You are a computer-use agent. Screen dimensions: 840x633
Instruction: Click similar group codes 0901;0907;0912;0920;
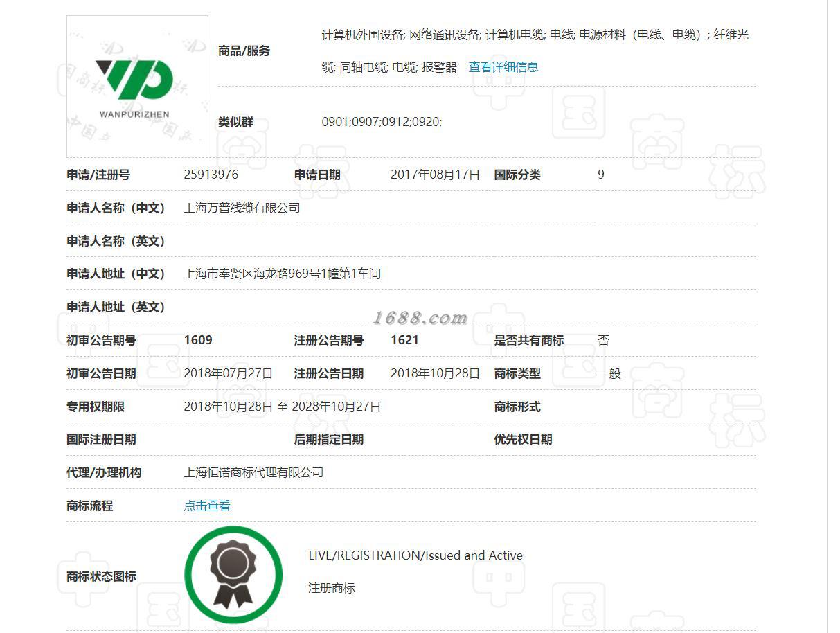(x=382, y=122)
